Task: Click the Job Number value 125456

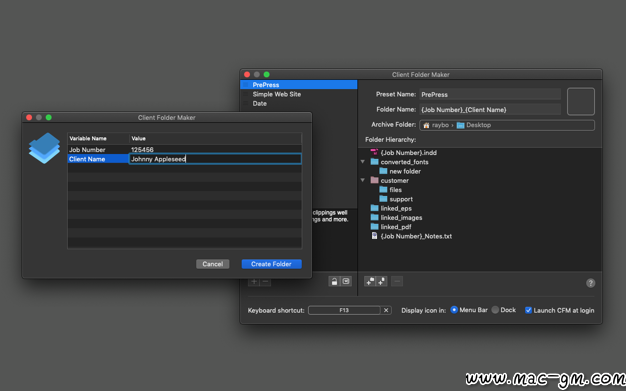Action: coord(142,150)
